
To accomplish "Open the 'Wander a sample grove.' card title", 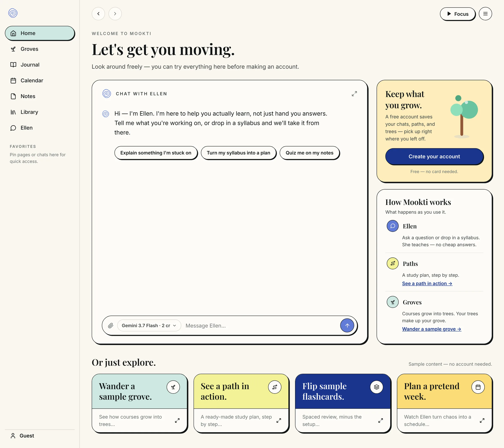I will pos(125,391).
